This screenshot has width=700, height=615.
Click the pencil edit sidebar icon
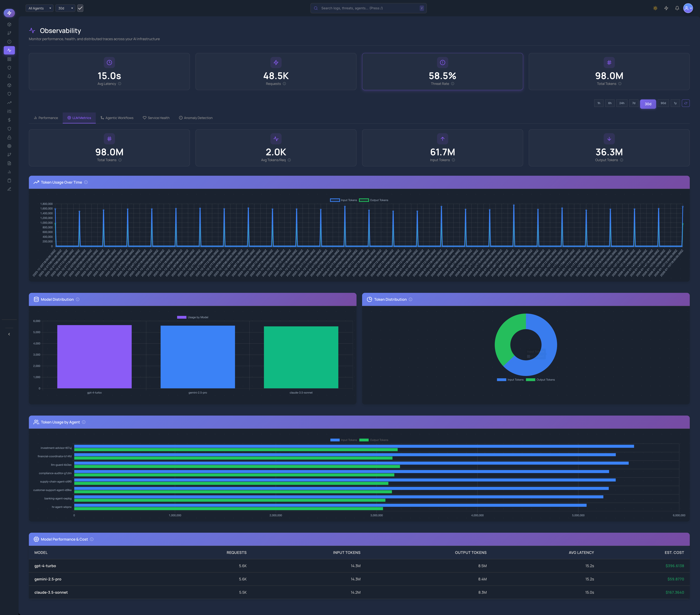(x=9, y=189)
